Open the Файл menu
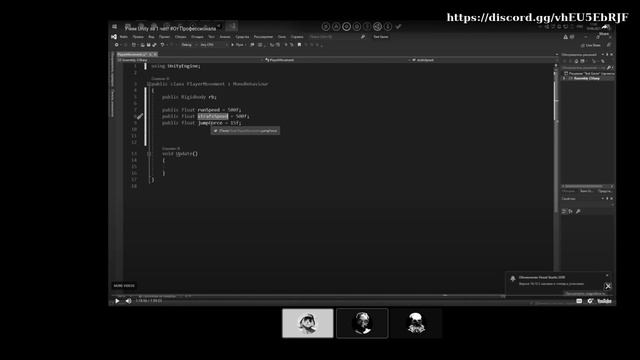The width and height of the screenshot is (640, 360). (x=124, y=37)
